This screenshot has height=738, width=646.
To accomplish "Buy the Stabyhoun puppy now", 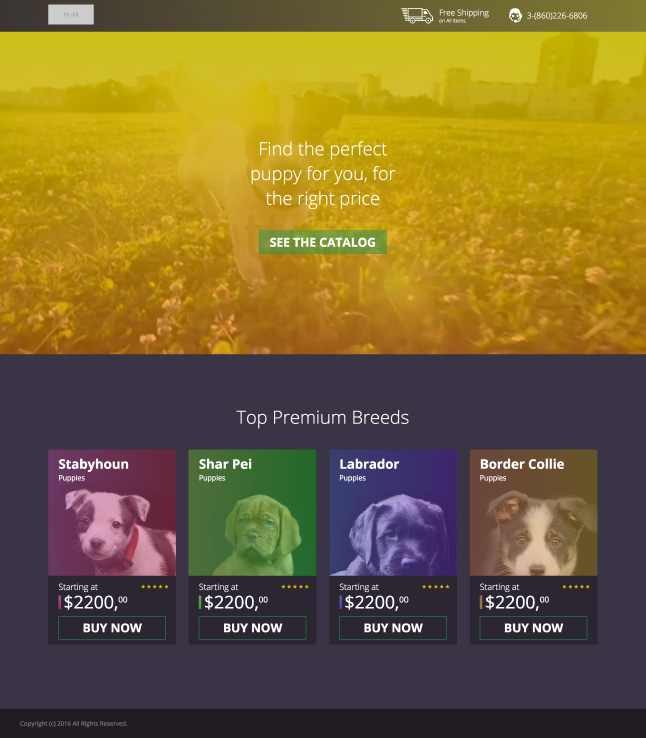I will click(x=112, y=628).
